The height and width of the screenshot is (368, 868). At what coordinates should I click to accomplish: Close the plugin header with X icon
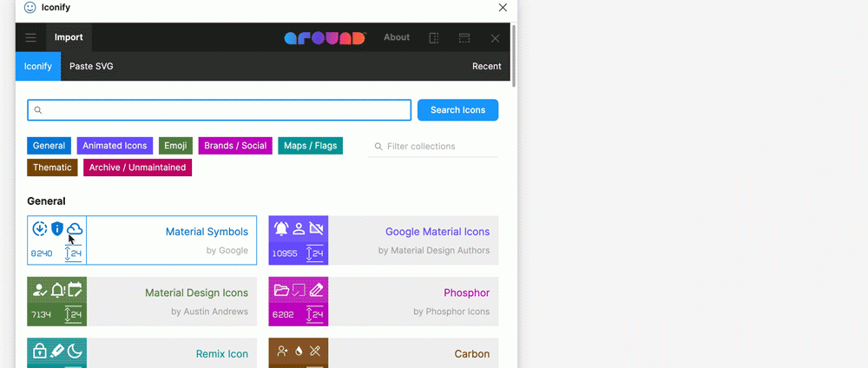point(495,38)
